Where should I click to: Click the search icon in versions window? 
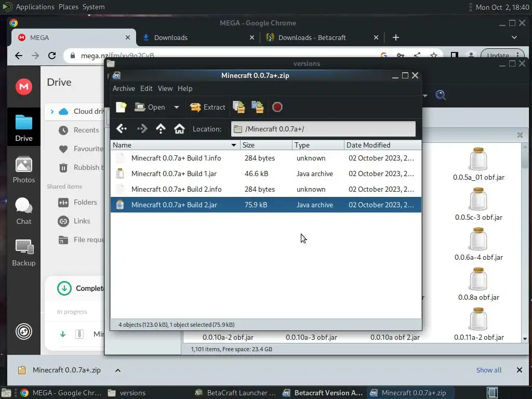[x=441, y=96]
